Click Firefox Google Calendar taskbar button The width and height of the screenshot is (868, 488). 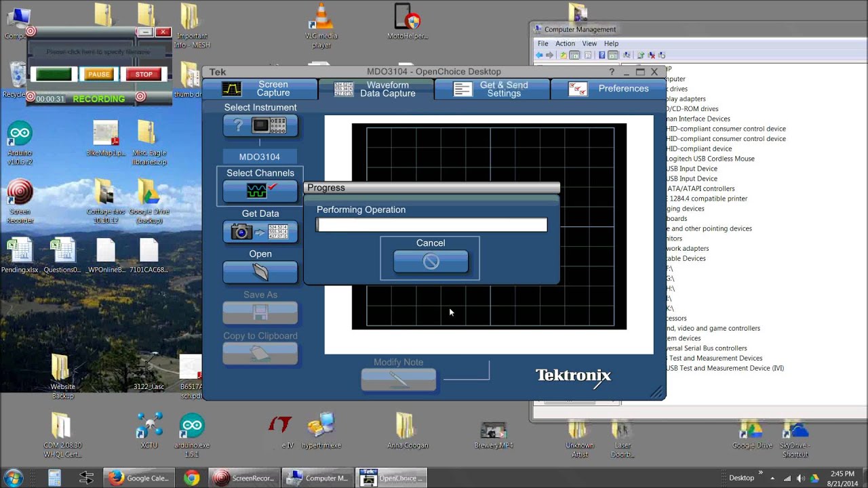139,478
